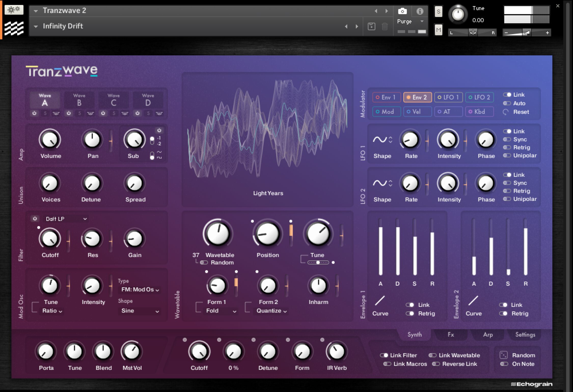Open the Purge dropdown menu

(x=410, y=21)
